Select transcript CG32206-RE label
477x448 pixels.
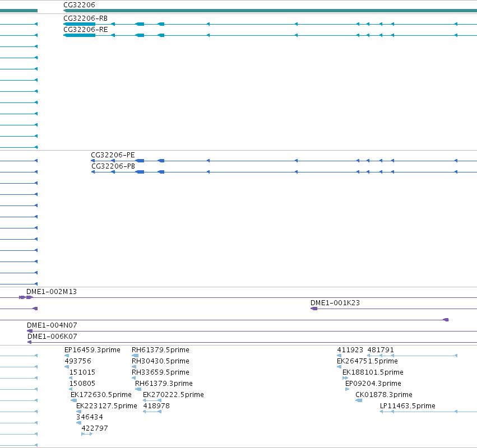click(86, 30)
